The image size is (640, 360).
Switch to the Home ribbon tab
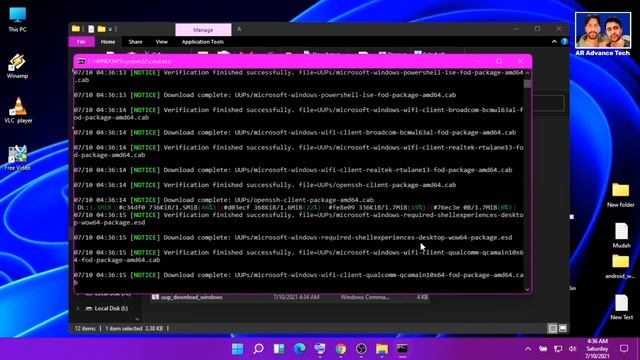[108, 42]
